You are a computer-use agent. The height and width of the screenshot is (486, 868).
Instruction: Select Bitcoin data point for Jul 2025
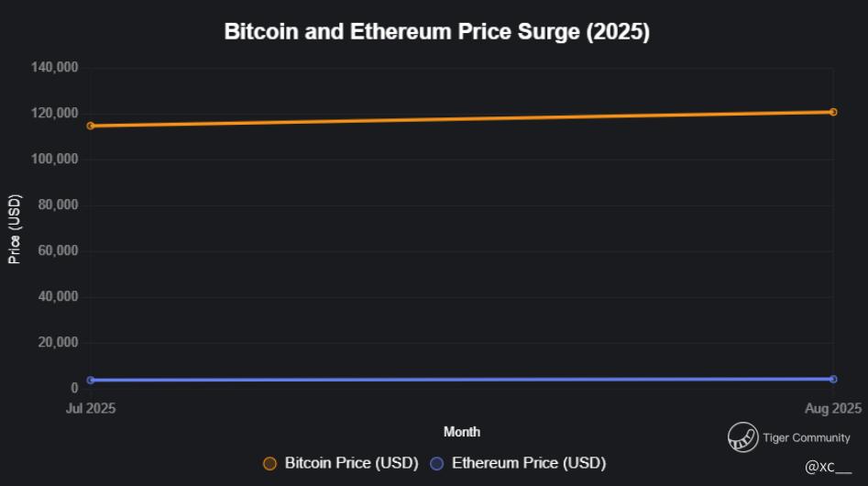tap(90, 126)
